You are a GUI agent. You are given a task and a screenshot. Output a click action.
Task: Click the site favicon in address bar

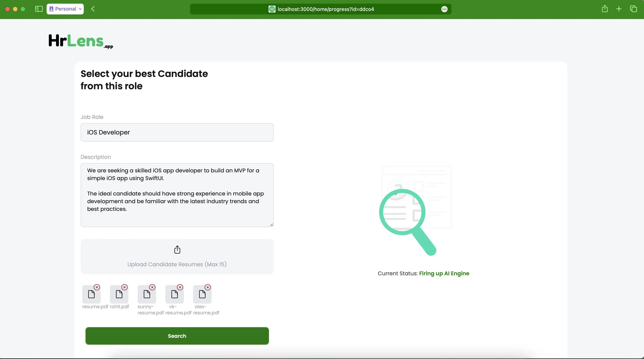click(272, 9)
